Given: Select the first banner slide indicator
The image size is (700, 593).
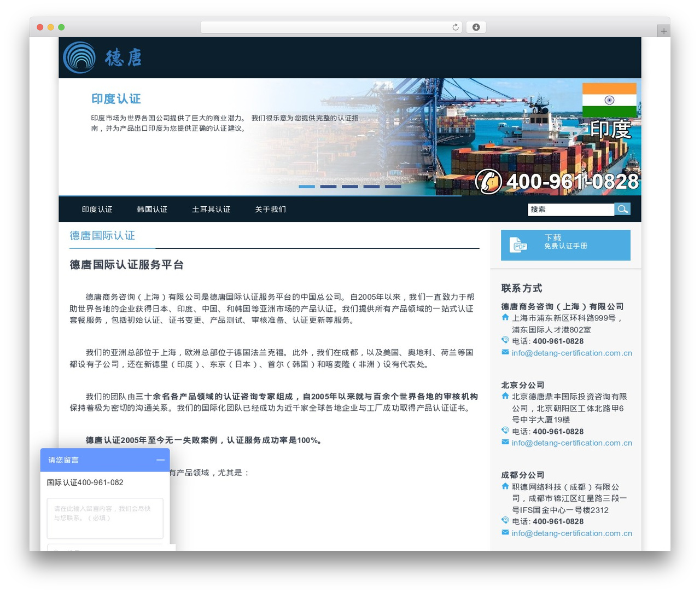Looking at the screenshot, I should tap(307, 187).
